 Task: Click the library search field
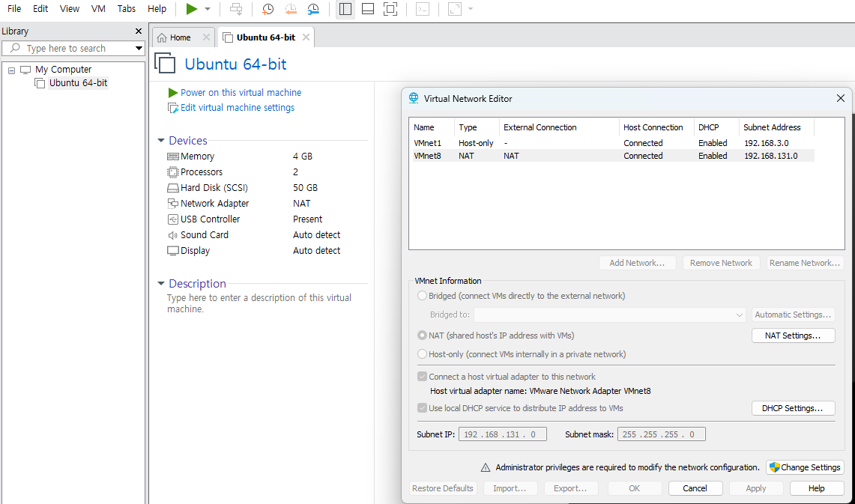[x=73, y=49]
